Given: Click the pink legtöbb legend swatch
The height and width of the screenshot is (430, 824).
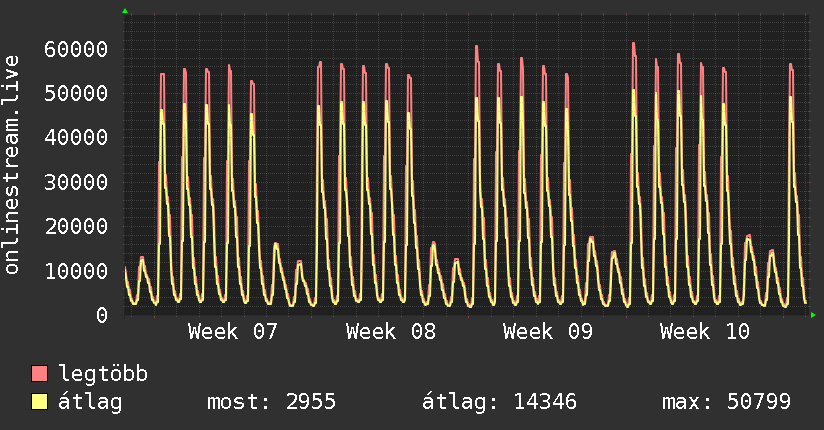Looking at the screenshot, I should [39, 373].
